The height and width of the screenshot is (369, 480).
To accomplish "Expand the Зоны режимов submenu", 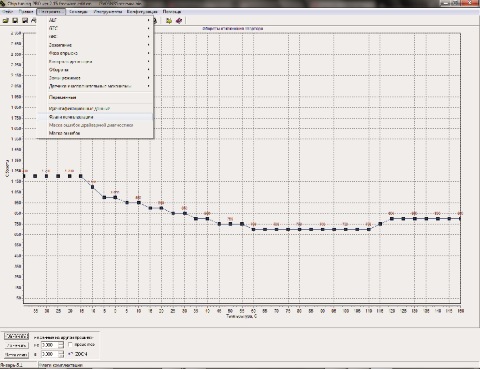I will (95, 78).
